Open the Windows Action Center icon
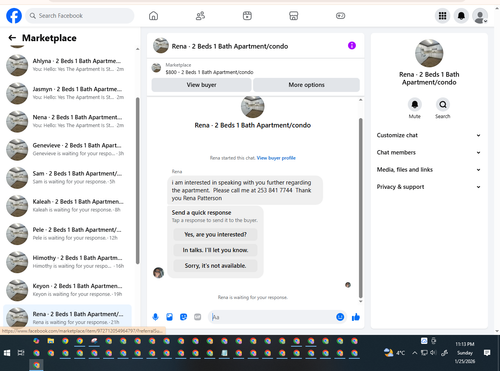 pyautogui.click(x=487, y=353)
